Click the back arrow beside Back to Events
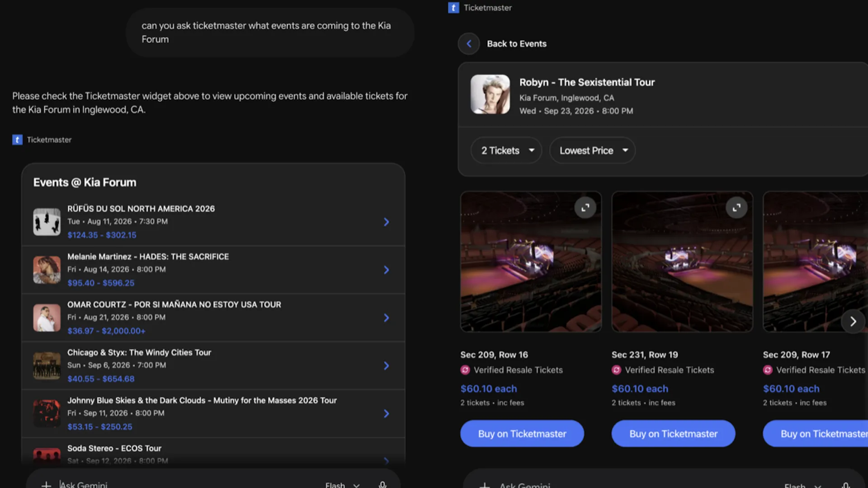Image resolution: width=868 pixels, height=488 pixels. pos(469,44)
